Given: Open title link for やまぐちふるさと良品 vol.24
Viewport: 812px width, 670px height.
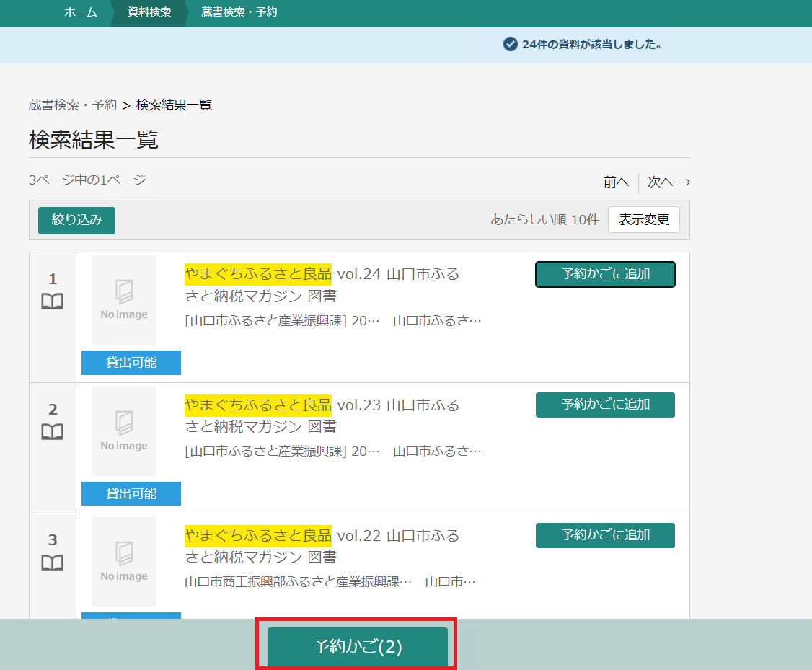Looking at the screenshot, I should pyautogui.click(x=322, y=275).
